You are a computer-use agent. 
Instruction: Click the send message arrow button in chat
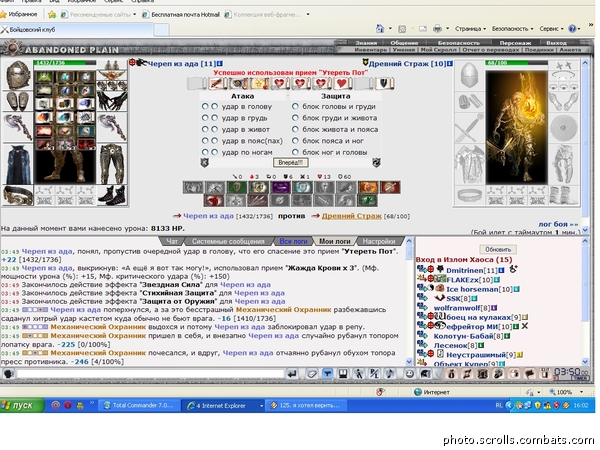(292, 374)
